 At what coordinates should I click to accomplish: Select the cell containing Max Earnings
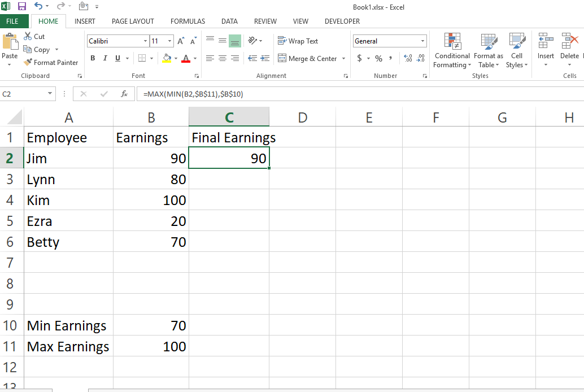click(68, 346)
